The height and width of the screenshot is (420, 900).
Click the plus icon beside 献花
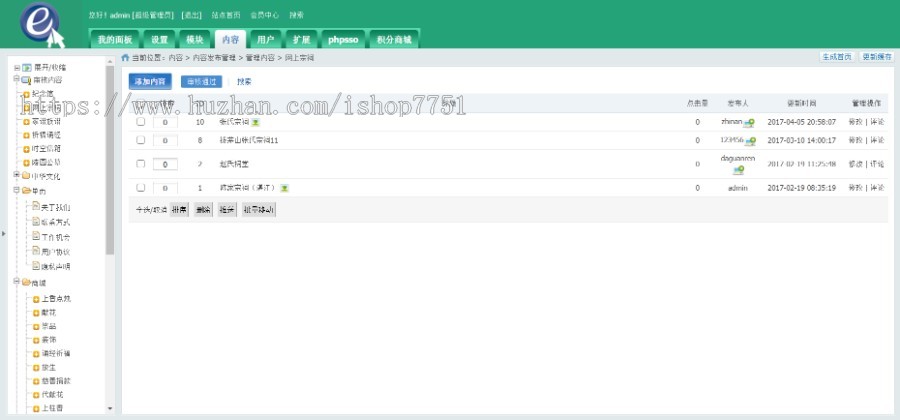click(36, 313)
